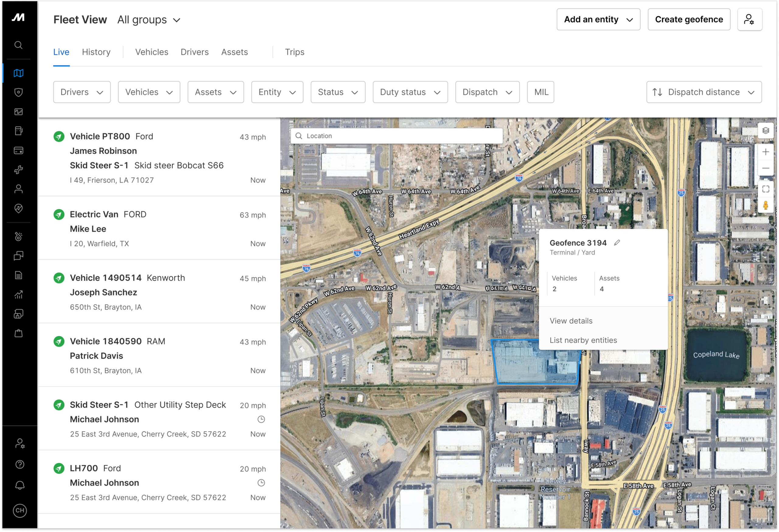Image resolution: width=779 pixels, height=532 pixels.
Task: Switch to the History tab
Action: [96, 52]
